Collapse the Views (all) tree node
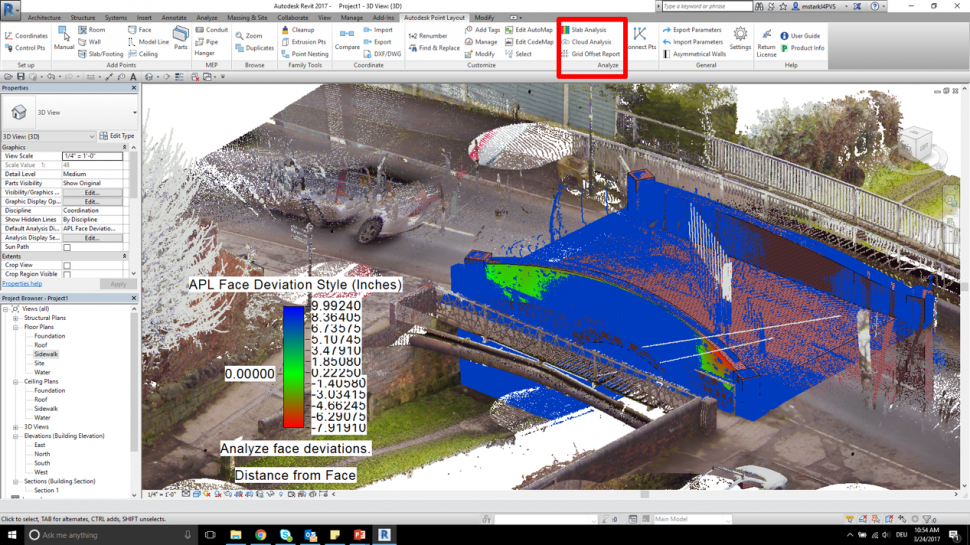This screenshot has height=545, width=970. 6,309
